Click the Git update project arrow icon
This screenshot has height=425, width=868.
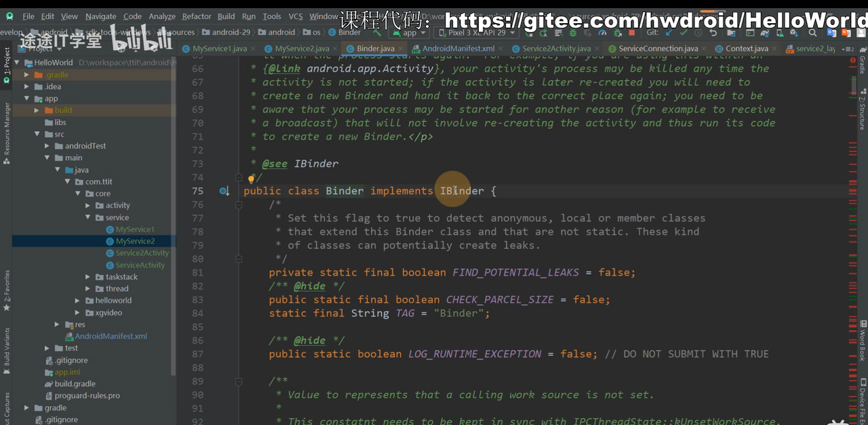[x=669, y=32]
